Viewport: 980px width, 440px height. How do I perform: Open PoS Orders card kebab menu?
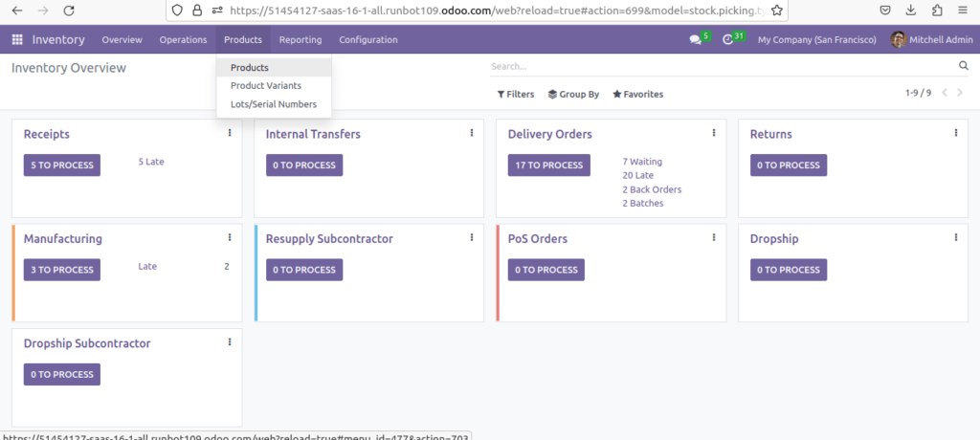point(714,237)
